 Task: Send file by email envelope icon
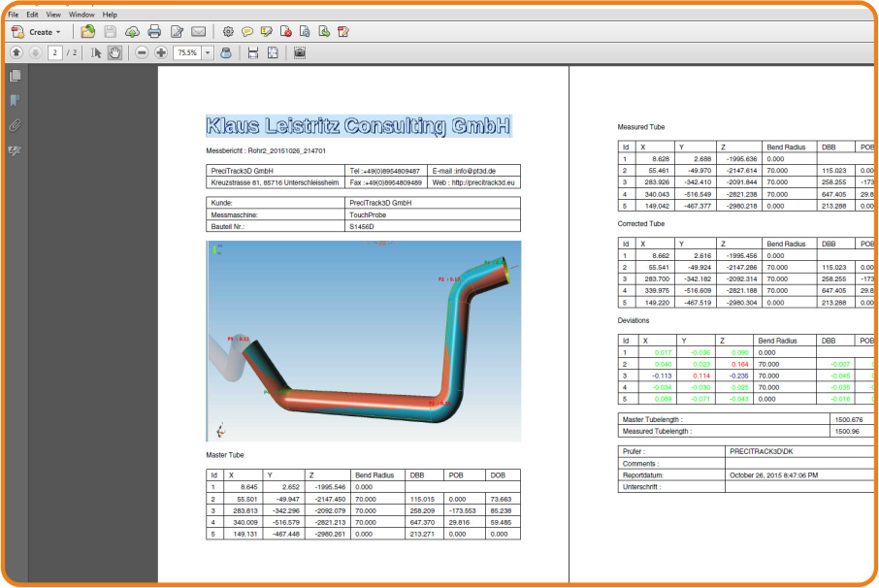point(199,32)
